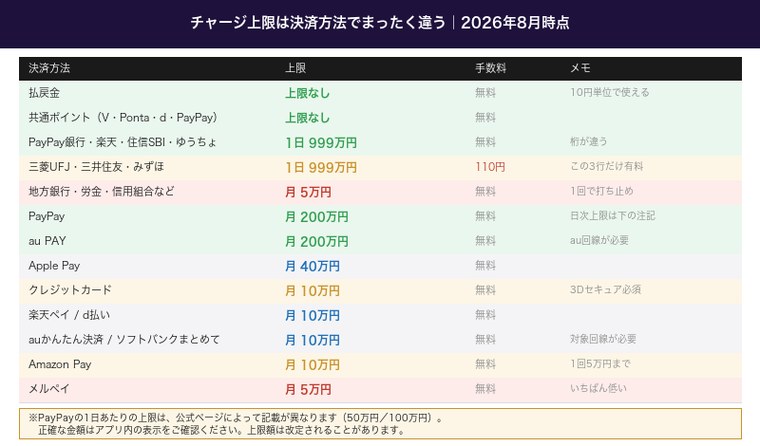
Task: Click the footnote line starting ※PayPayの1日あたりの上限
Action: 236,418
